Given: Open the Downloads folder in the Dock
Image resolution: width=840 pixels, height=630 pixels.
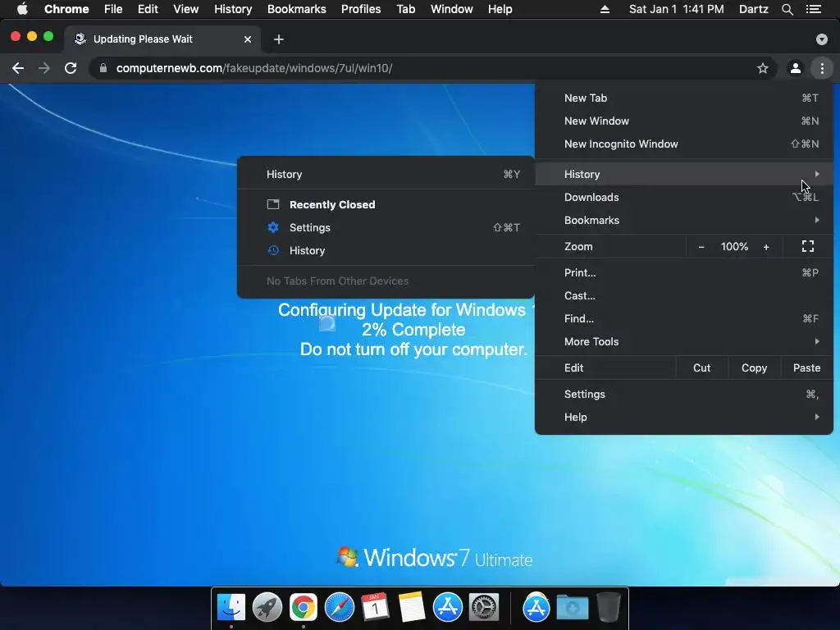Looking at the screenshot, I should coord(572,608).
